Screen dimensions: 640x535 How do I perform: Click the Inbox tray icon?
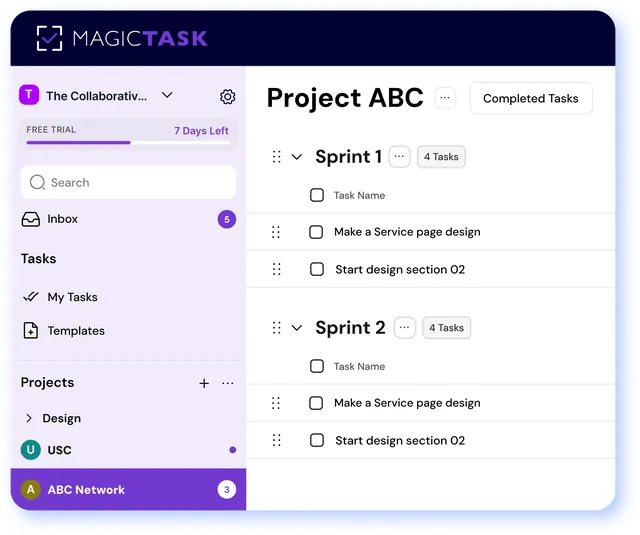click(31, 219)
